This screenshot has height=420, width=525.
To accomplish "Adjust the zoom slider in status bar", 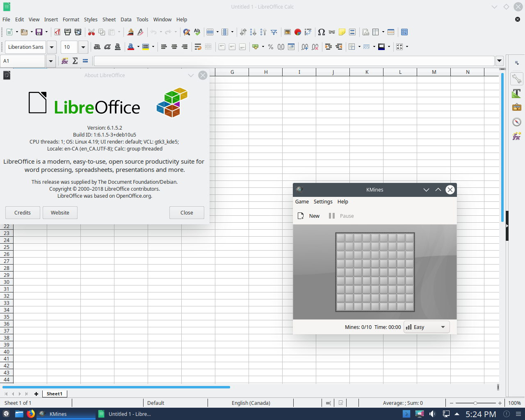I will (476, 403).
